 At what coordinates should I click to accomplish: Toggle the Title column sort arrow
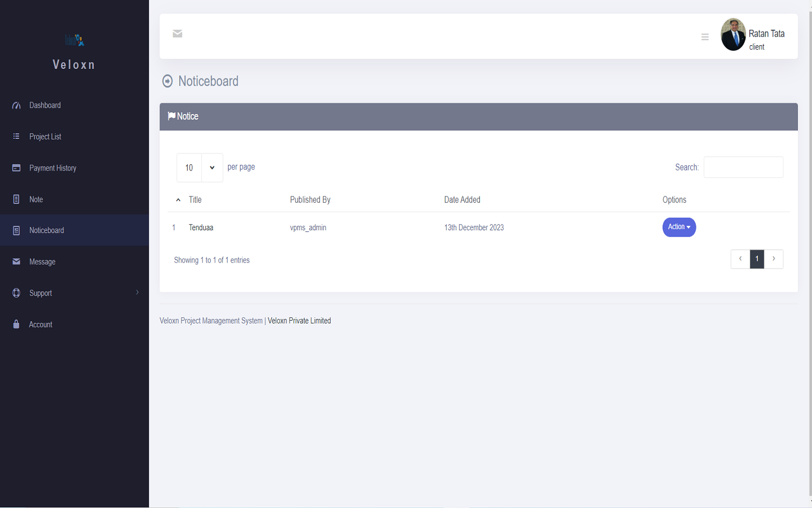pyautogui.click(x=178, y=199)
